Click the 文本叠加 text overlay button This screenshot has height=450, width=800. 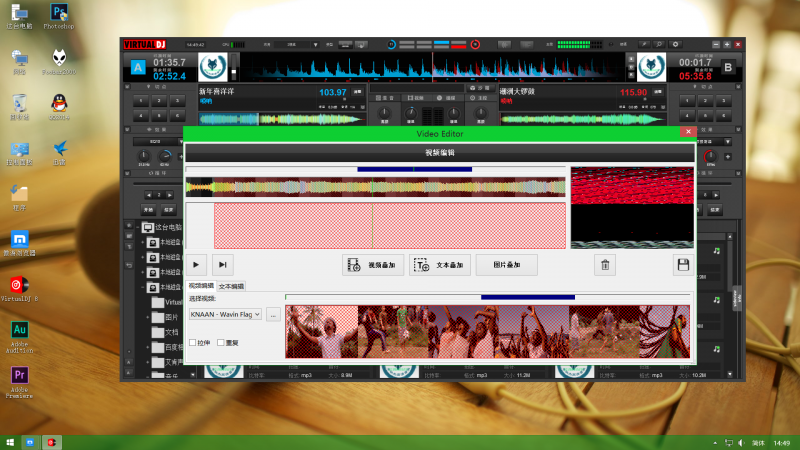tap(439, 265)
